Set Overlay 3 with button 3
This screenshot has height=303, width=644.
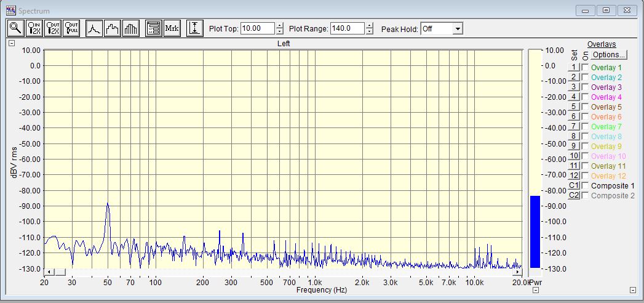click(574, 87)
